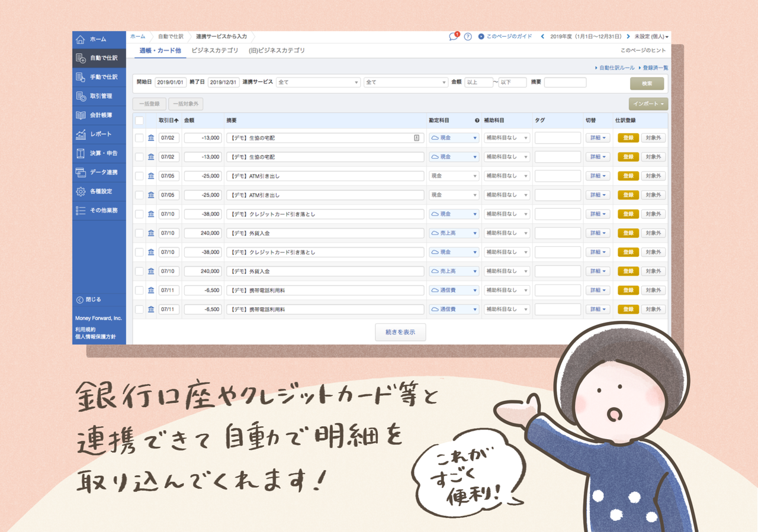Open the 自動で仕訳 sidebar menu
Image resolution: width=758 pixels, height=532 pixels.
pos(99,58)
